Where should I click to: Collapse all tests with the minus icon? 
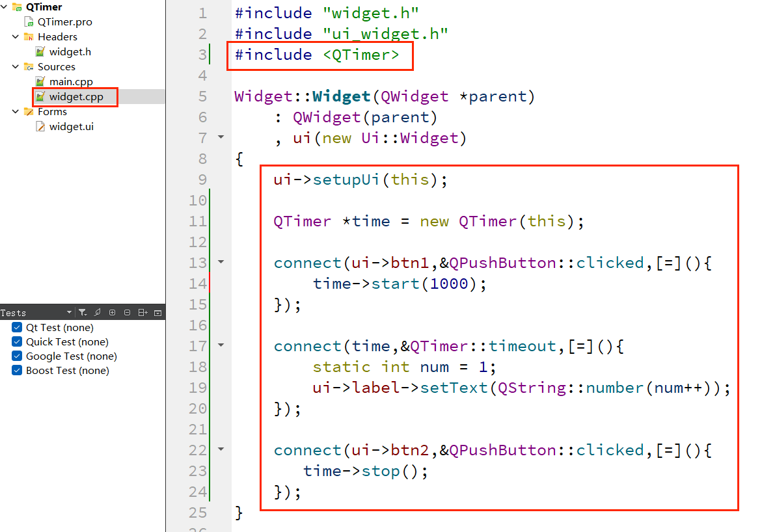pos(128,312)
